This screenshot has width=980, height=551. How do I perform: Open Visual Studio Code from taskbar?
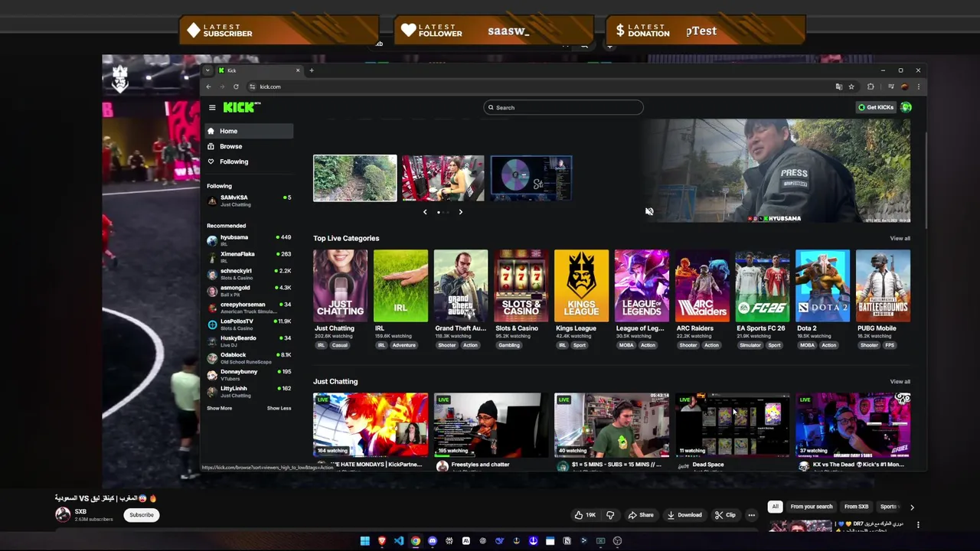click(x=399, y=541)
